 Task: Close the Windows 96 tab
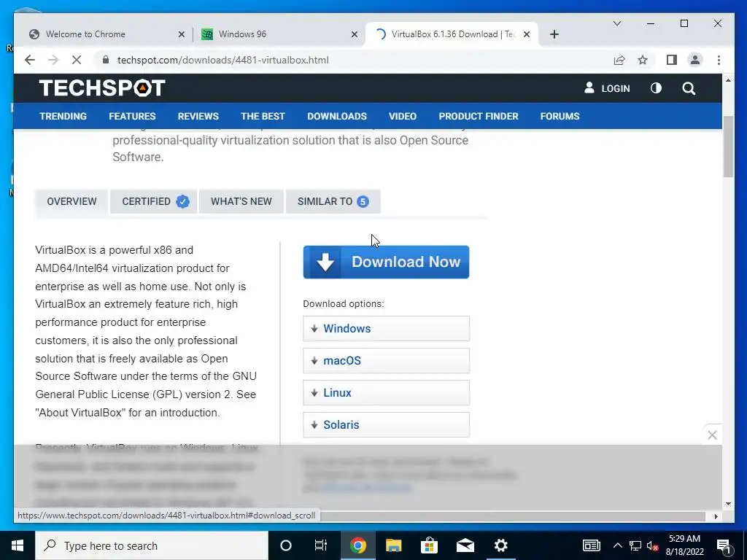click(355, 34)
